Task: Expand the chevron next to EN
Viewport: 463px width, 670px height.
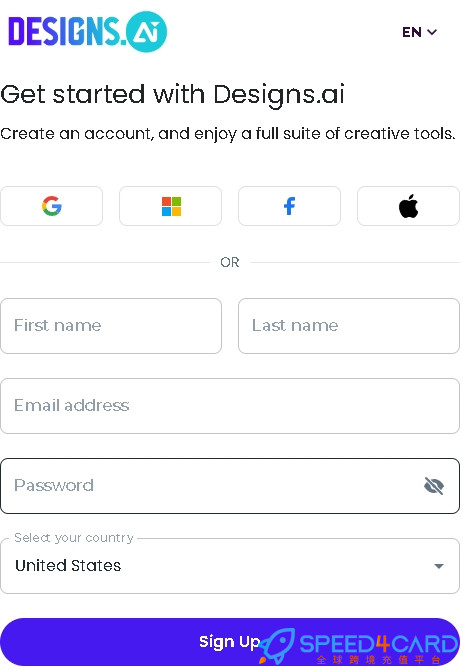Action: (432, 32)
